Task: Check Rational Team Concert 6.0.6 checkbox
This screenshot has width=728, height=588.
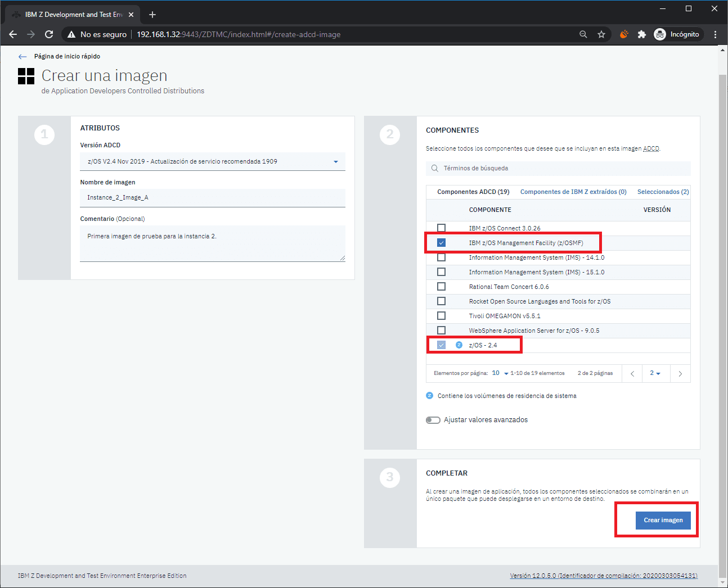Action: [442, 287]
